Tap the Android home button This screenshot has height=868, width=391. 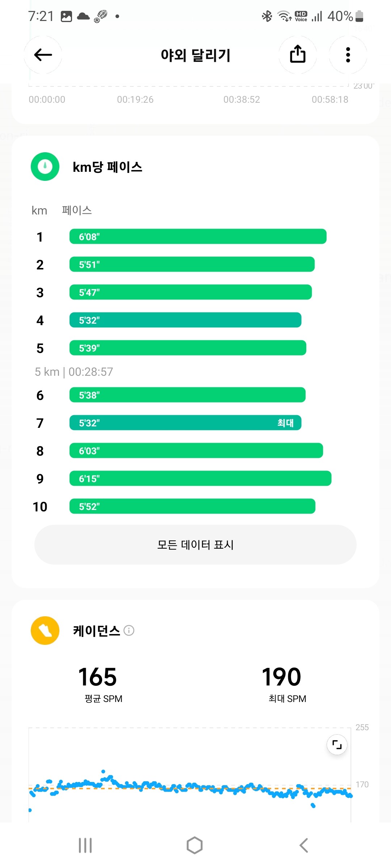click(x=195, y=845)
